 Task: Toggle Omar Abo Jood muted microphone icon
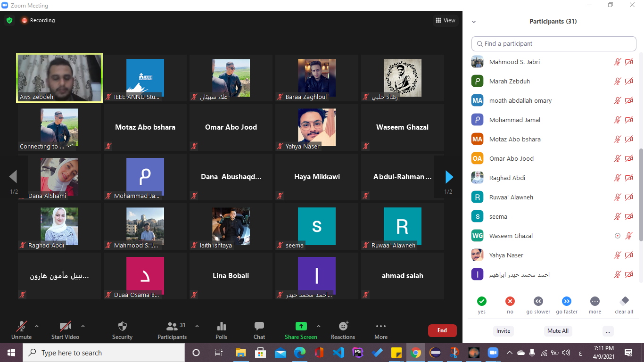coord(618,158)
